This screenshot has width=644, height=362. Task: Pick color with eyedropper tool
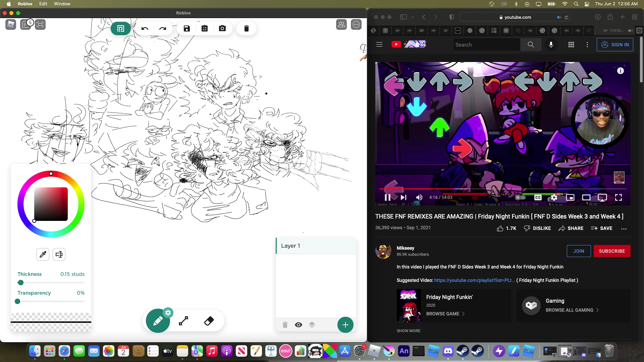coord(43,254)
